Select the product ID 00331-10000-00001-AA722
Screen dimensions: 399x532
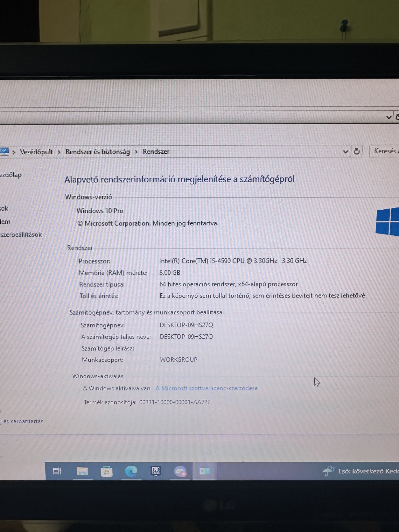(175, 402)
